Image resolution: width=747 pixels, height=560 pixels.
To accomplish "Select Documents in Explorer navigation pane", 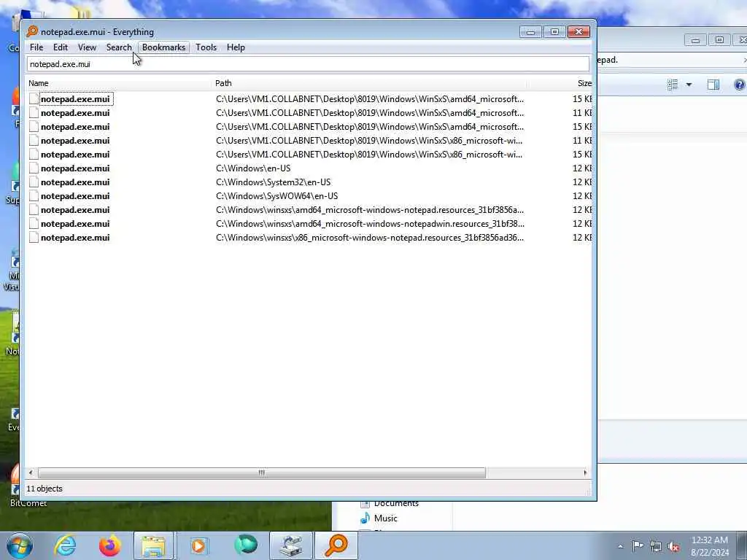I will [390, 503].
